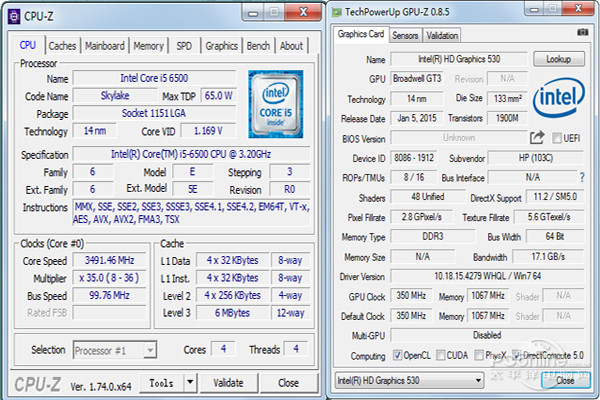The image size is (600, 400).
Task: Toggle the UEFI checkbox
Action: (x=557, y=138)
